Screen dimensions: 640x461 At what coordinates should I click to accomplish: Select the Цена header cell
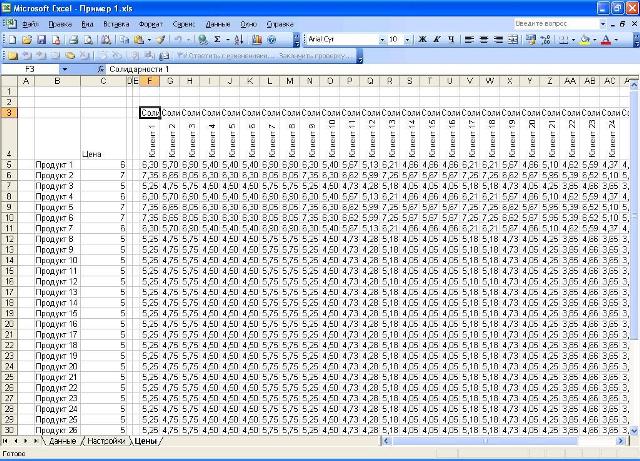104,139
